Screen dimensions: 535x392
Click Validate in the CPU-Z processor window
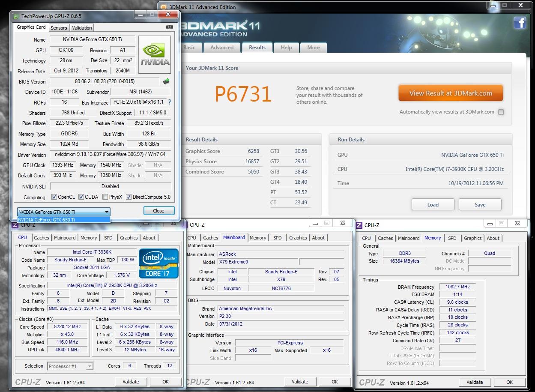(131, 382)
